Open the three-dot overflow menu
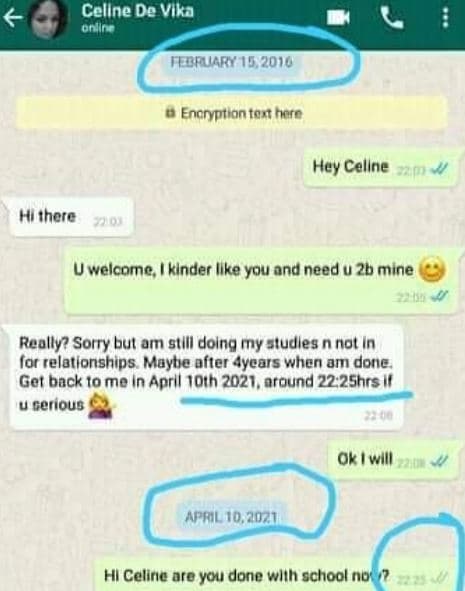 click(445, 18)
